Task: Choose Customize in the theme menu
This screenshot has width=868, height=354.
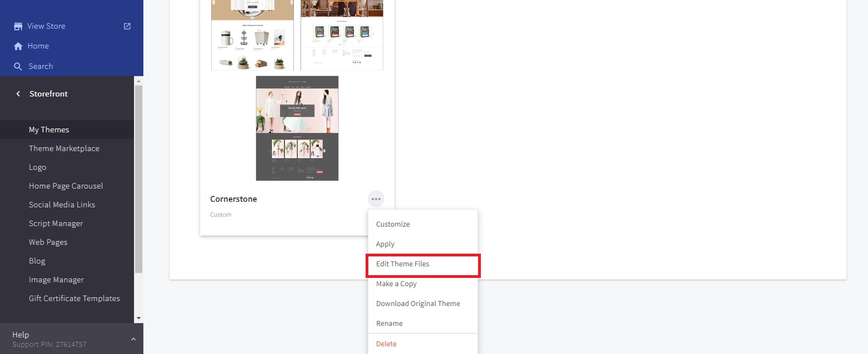Action: pos(393,224)
